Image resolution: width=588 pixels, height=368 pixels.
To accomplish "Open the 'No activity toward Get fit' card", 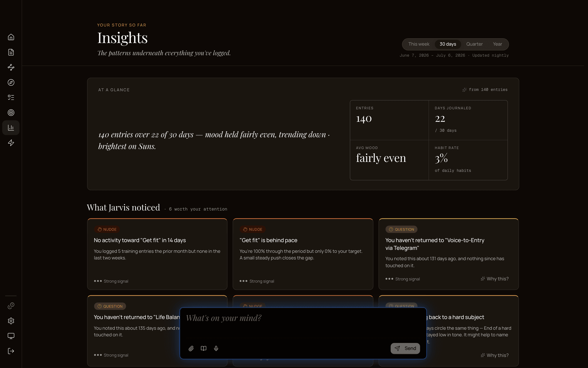I will tap(157, 254).
